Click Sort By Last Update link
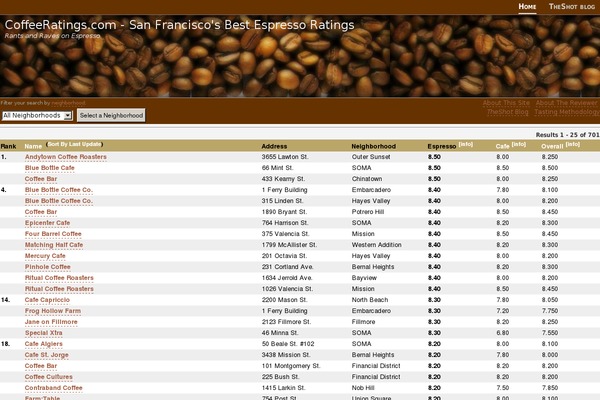This screenshot has height=400, width=600. click(74, 144)
